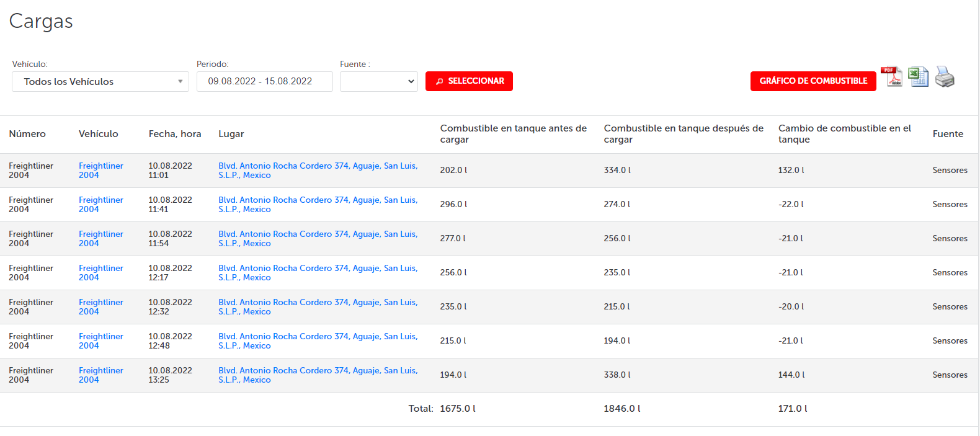The width and height of the screenshot is (980, 436).
Task: Select the 338.0 l value
Action: [x=617, y=375]
